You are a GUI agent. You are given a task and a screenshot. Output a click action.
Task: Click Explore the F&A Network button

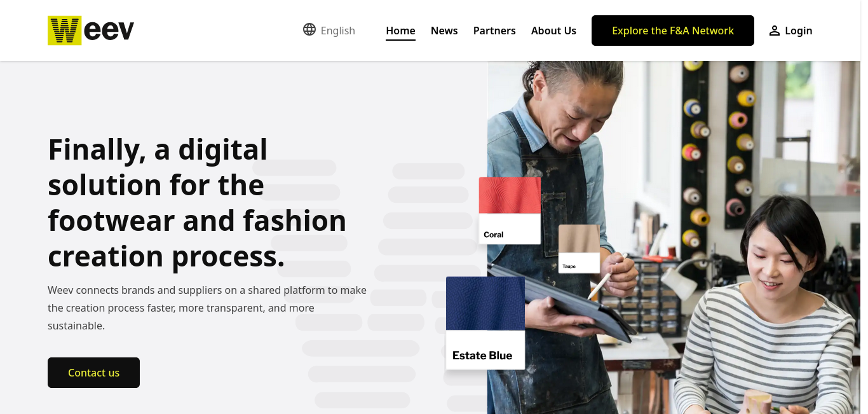[673, 31]
